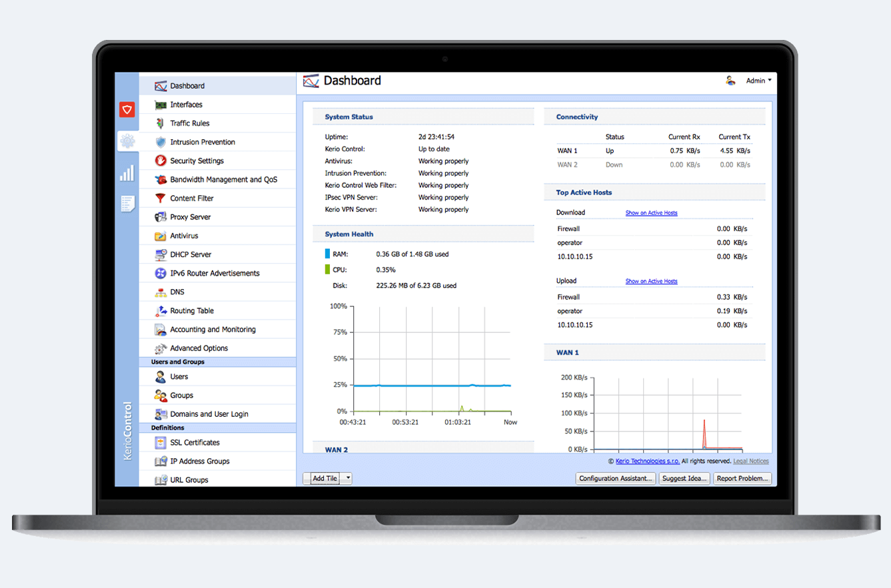
Task: Click the Traffic Rules icon
Action: coord(161,123)
